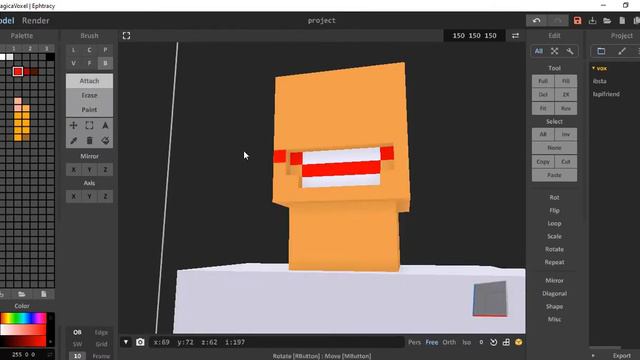Click the pencil icon in Project panel
This screenshot has width=640, height=360.
tap(622, 51)
